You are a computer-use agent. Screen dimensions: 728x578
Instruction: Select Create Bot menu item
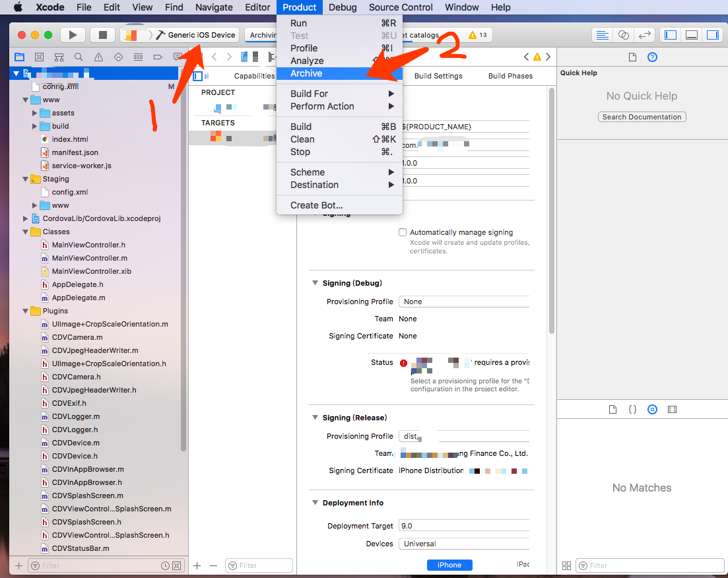pyautogui.click(x=339, y=205)
